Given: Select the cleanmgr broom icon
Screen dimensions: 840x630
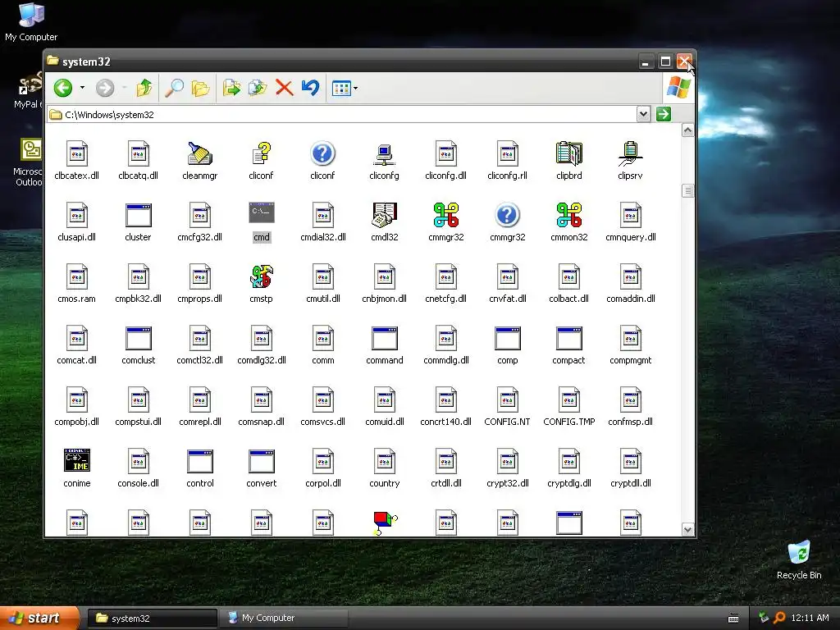Looking at the screenshot, I should pyautogui.click(x=200, y=153).
